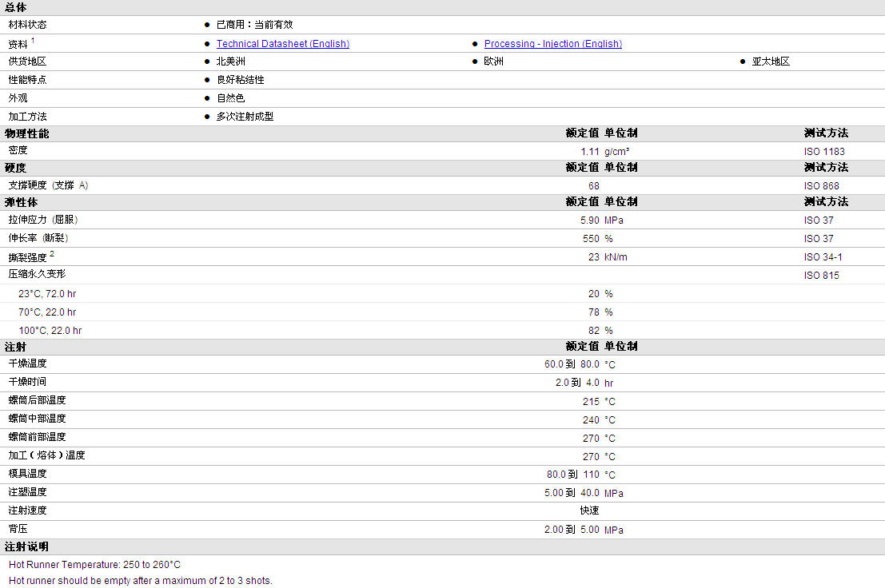Click the 已商用：当前有效 value
Viewport: 885px width, 588px height.
[x=254, y=25]
